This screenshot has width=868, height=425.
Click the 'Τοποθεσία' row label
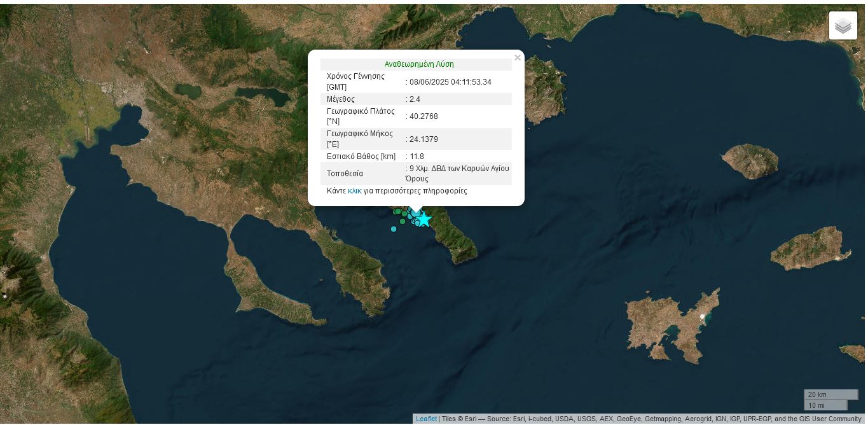pyautogui.click(x=345, y=174)
